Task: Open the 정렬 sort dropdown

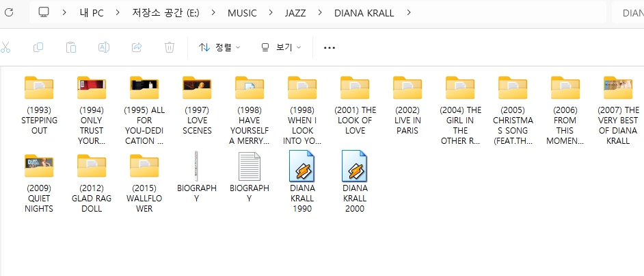Action: (219, 47)
